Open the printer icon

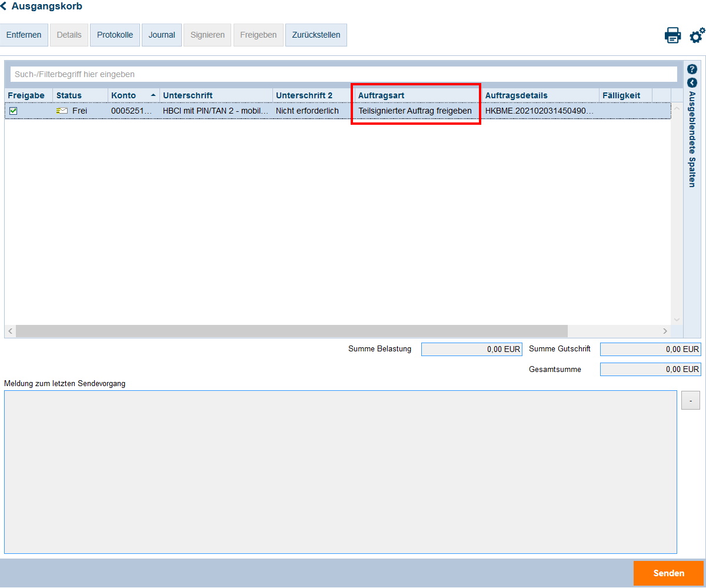click(672, 35)
